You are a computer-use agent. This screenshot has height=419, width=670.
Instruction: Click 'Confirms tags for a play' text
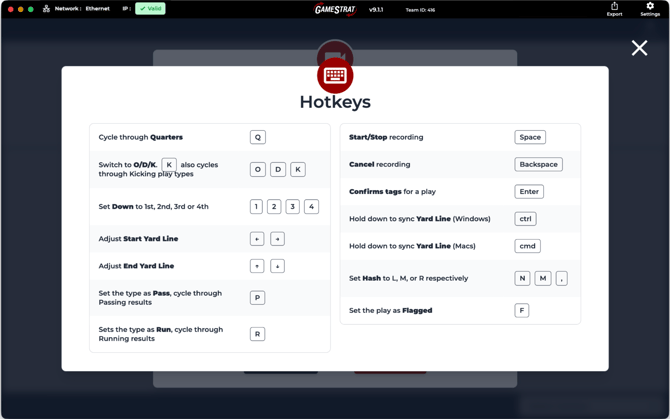(x=392, y=192)
